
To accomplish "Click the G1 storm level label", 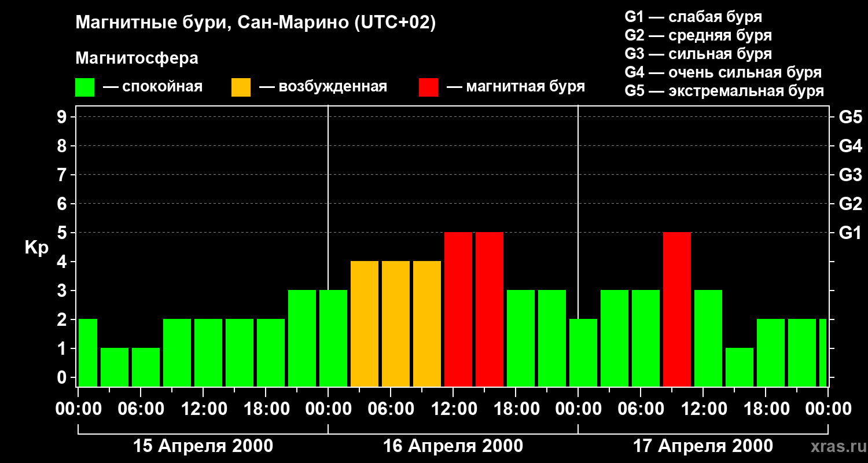I will [x=850, y=233].
